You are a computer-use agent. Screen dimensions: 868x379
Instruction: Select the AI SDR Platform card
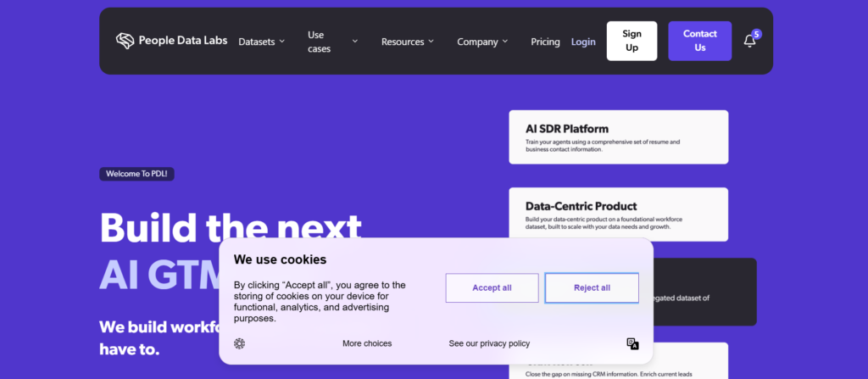point(618,137)
